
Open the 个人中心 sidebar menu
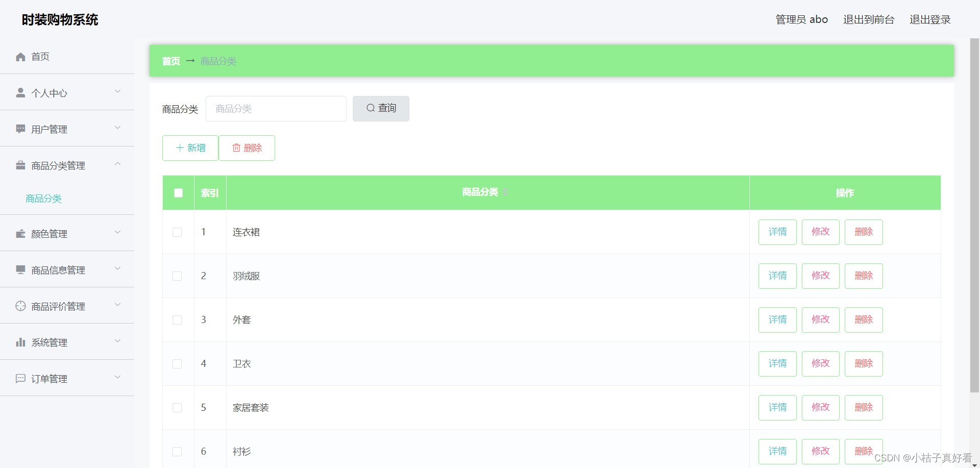click(x=67, y=92)
